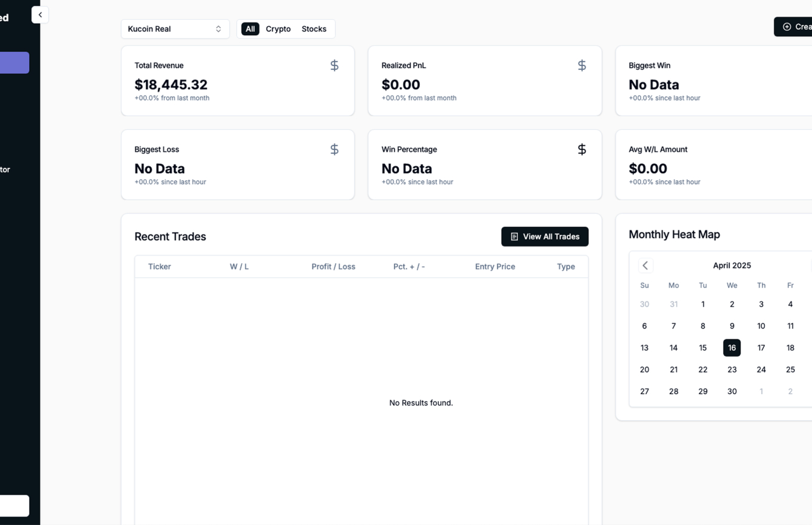
Task: Pick April 30 in the heat map
Action: [732, 392]
